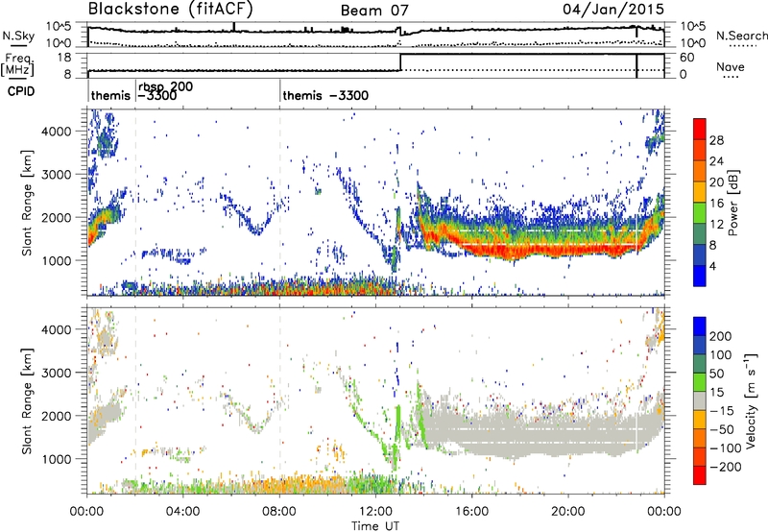Click the gray segment of Velocity color bar
The height and width of the screenshot is (532, 768).
point(700,401)
